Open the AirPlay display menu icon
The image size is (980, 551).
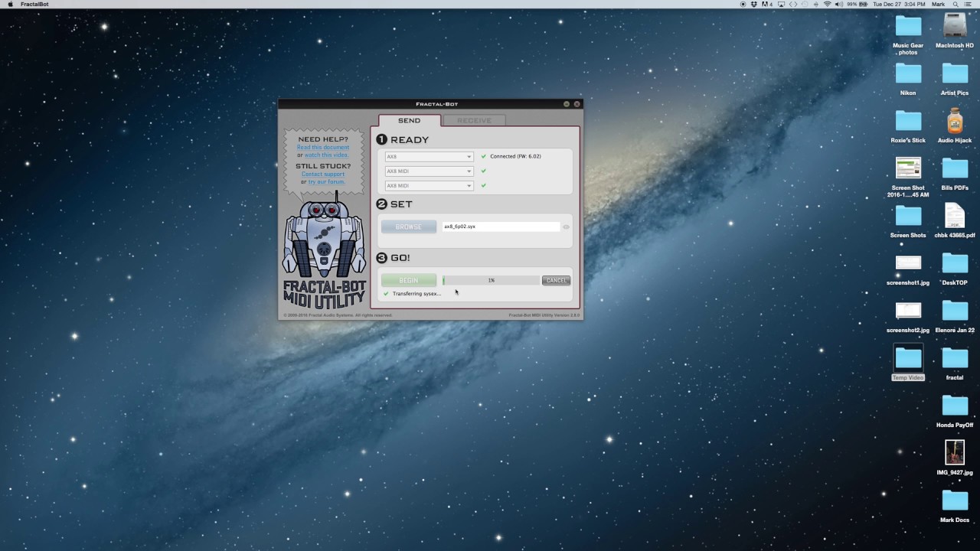click(x=781, y=4)
